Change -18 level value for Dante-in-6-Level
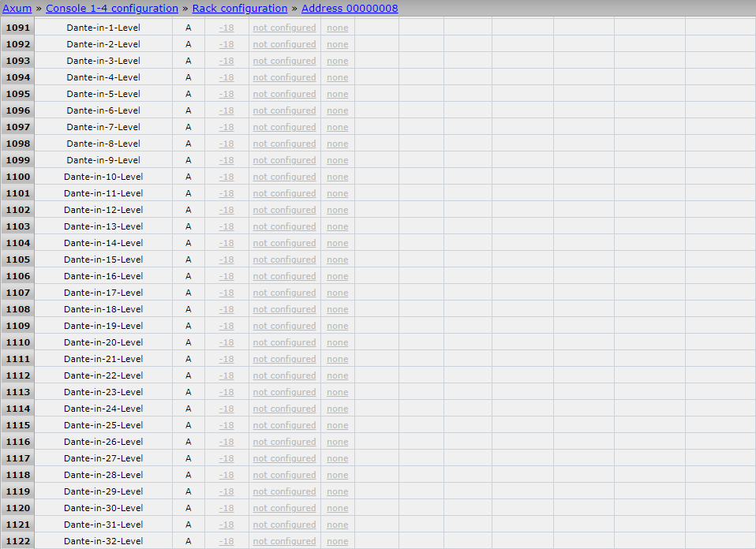This screenshot has height=549, width=756. pyautogui.click(x=226, y=110)
